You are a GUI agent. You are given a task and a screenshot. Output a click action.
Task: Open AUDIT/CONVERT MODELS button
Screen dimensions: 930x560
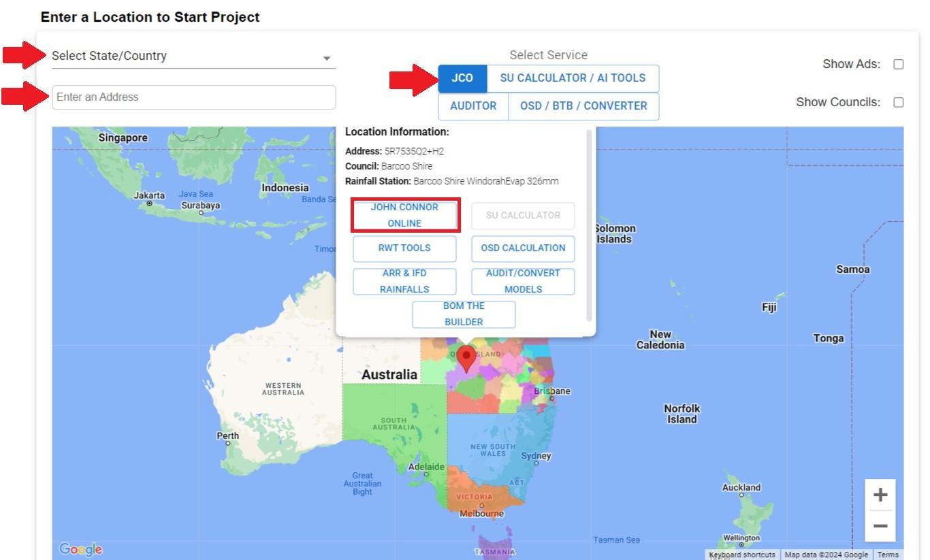[523, 281]
